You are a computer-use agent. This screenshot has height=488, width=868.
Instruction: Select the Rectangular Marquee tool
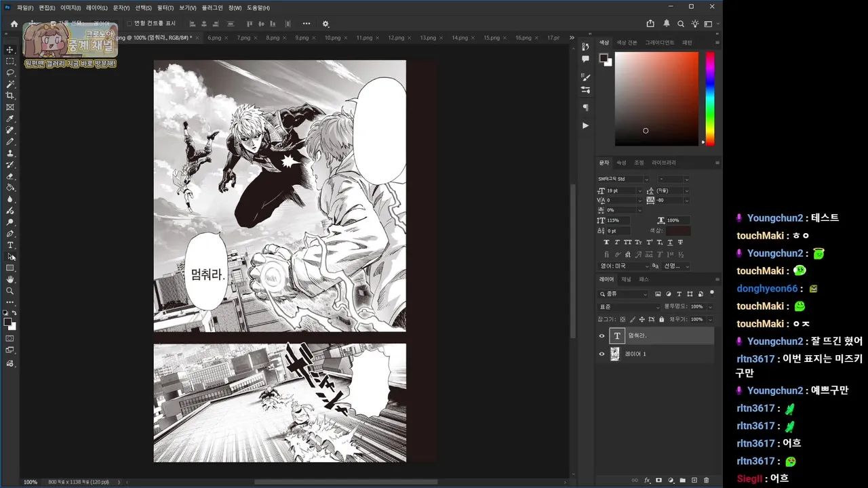pyautogui.click(x=10, y=61)
